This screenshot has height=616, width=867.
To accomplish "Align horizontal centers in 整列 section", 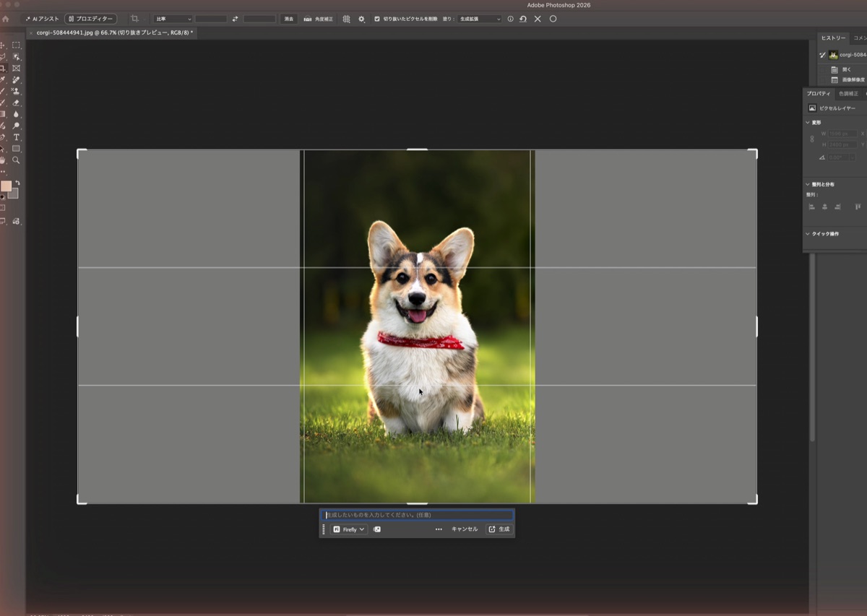I will (x=824, y=207).
